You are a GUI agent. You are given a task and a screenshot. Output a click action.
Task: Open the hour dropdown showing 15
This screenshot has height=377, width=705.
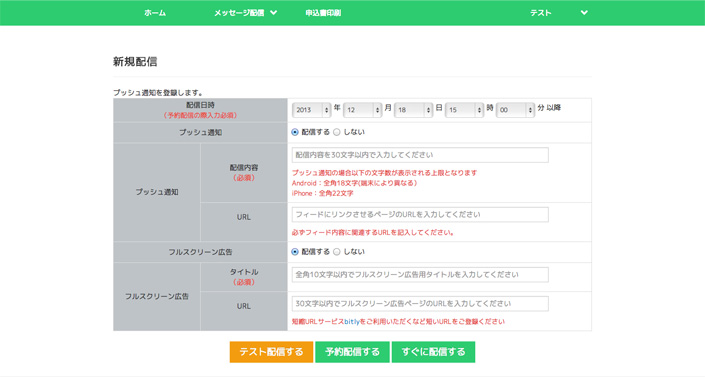(464, 110)
